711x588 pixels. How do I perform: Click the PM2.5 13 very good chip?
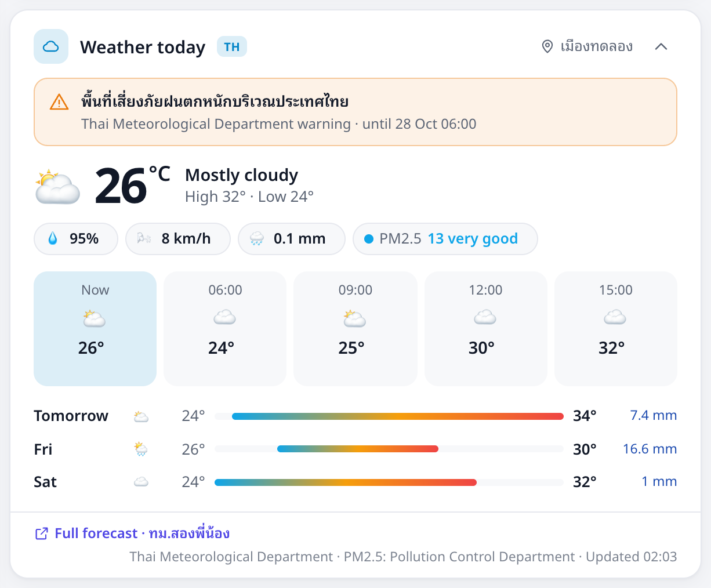point(445,239)
